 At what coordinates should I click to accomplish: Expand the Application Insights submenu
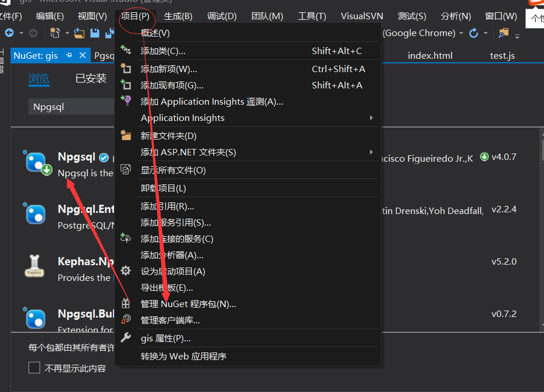coord(371,118)
